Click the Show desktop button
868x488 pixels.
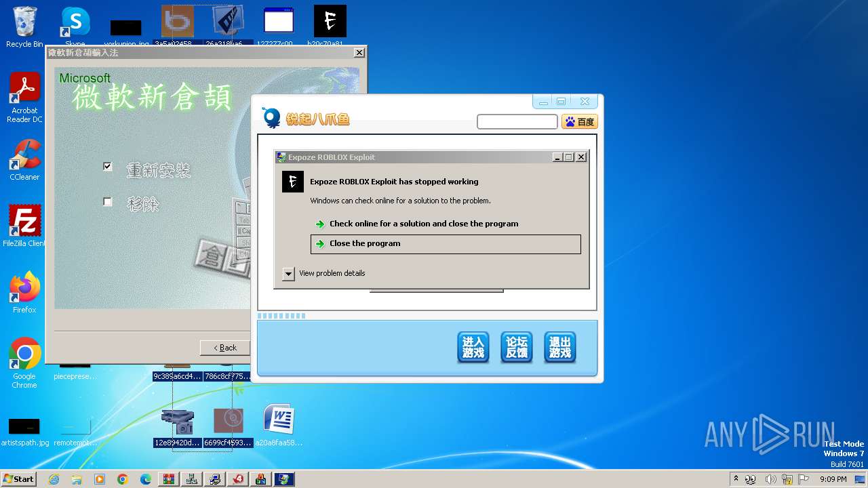(861, 479)
